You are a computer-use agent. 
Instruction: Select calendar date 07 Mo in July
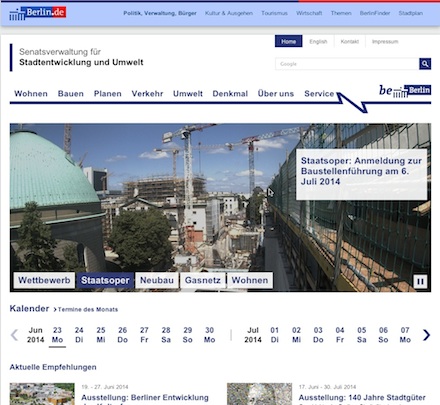405,335
